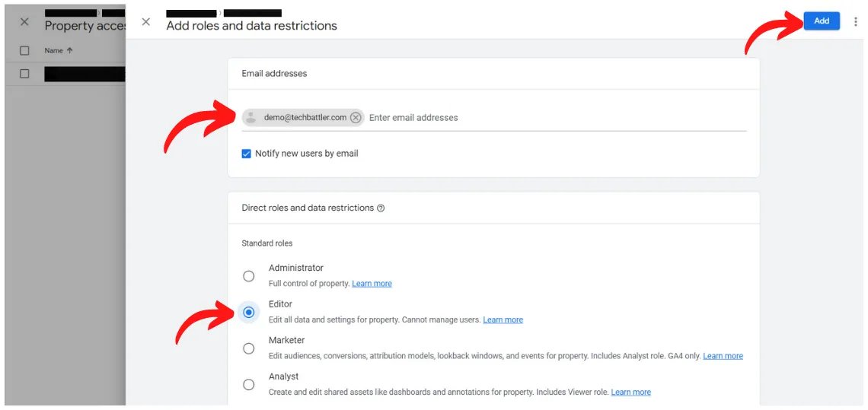Click the Email addresses section heading

[274, 74]
